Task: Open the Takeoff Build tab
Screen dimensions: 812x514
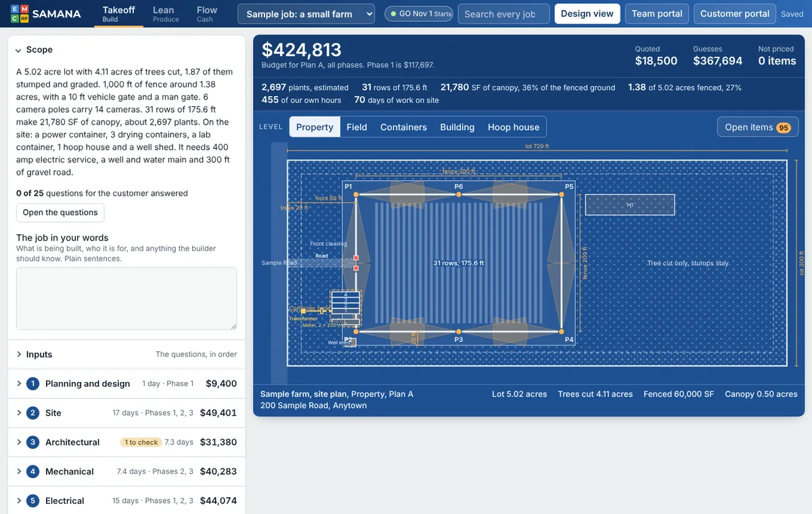Action: [118, 14]
